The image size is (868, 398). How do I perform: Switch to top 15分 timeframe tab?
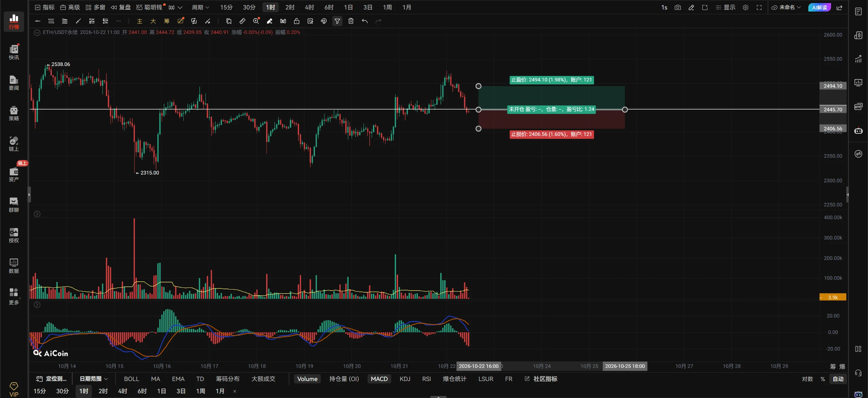pyautogui.click(x=226, y=7)
